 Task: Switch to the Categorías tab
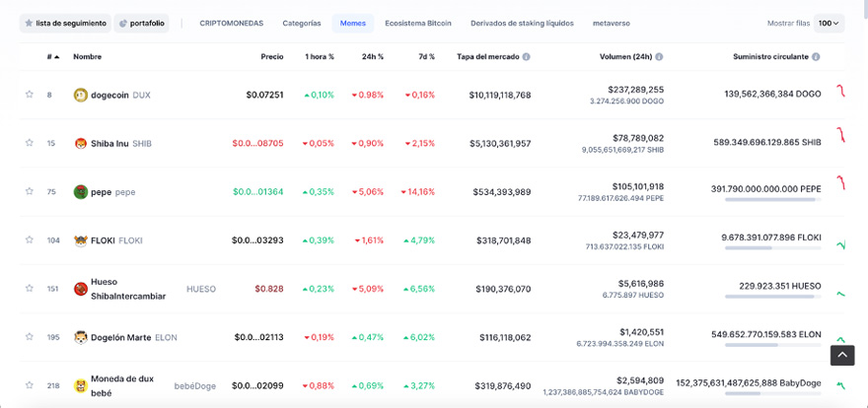[x=301, y=23]
